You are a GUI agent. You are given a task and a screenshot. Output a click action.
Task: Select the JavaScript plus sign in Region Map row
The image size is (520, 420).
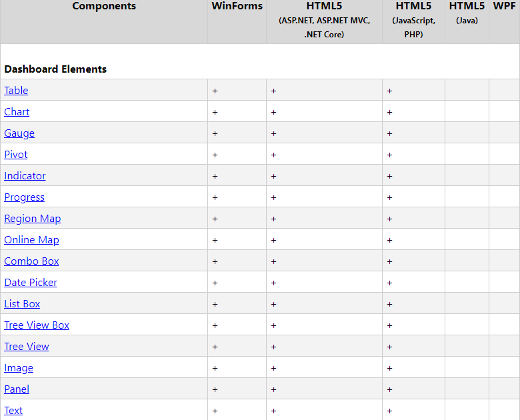tap(390, 219)
